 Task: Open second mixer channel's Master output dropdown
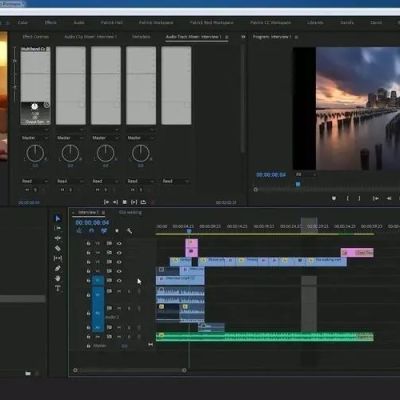point(70,138)
